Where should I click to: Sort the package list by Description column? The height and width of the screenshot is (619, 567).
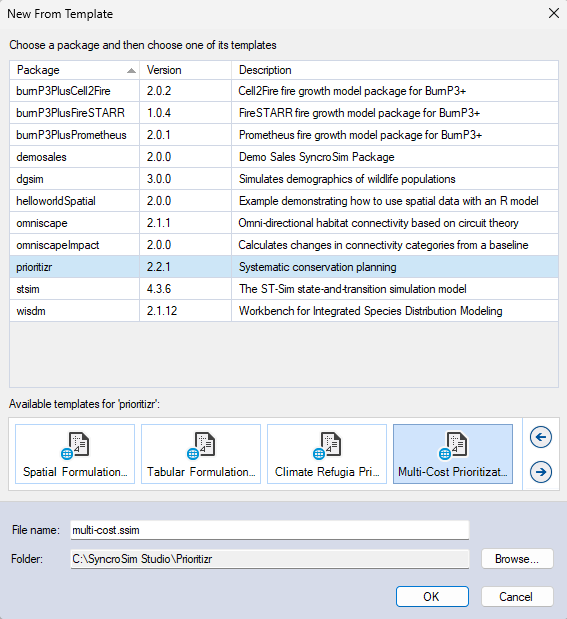click(x=395, y=70)
